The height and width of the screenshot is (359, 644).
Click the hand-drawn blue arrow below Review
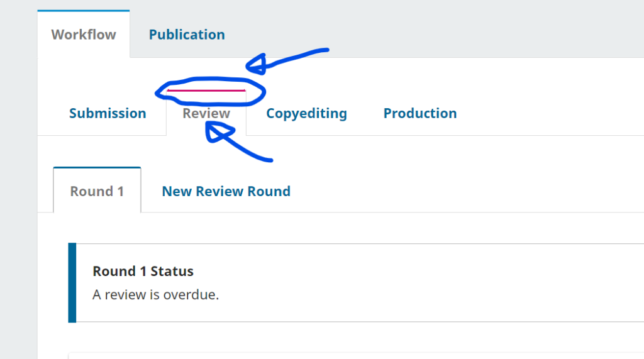pyautogui.click(x=236, y=142)
